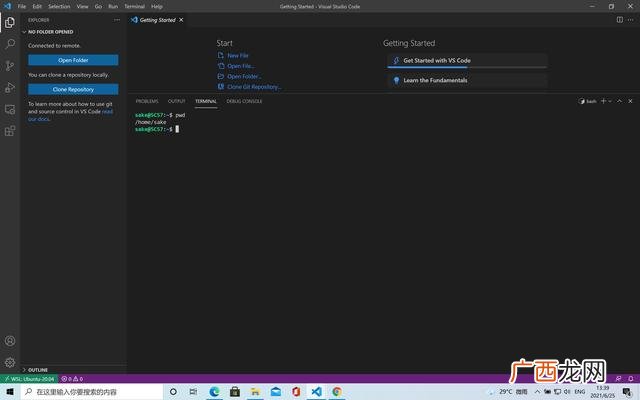
Task: Launch Google Chrome from taskbar
Action: 337,392
